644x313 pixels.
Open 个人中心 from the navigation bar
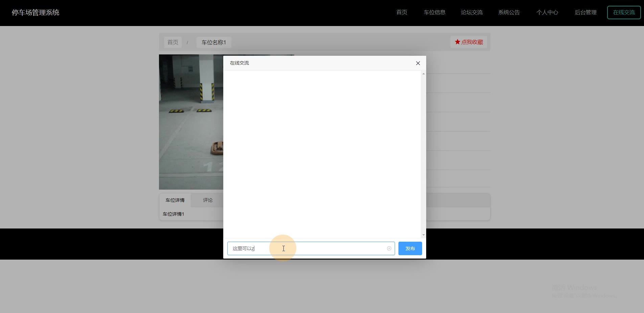point(547,13)
